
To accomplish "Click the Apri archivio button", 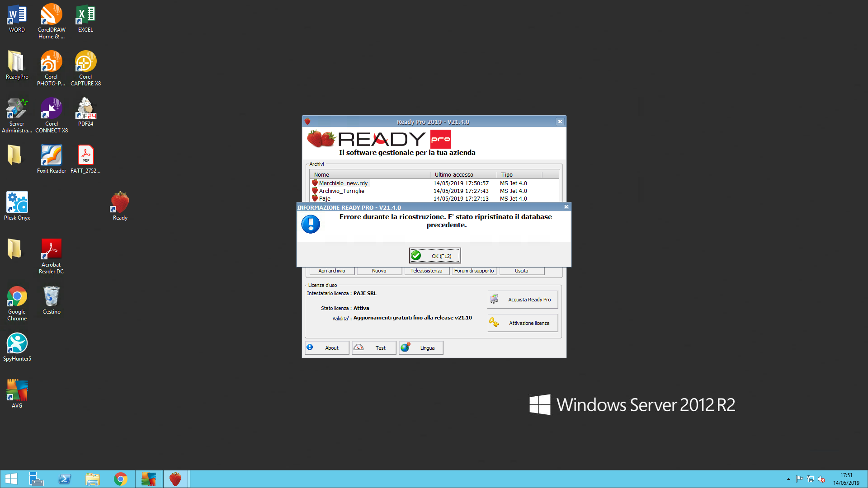I will [332, 271].
